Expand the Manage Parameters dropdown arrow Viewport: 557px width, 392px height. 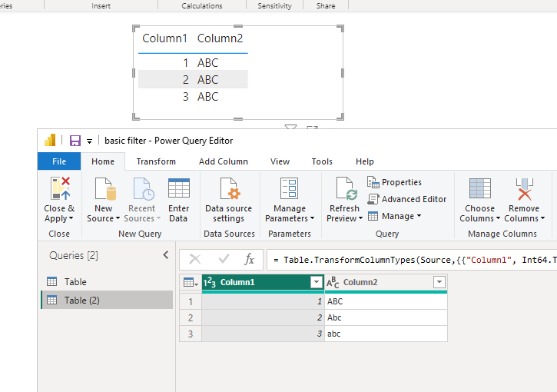click(x=312, y=218)
